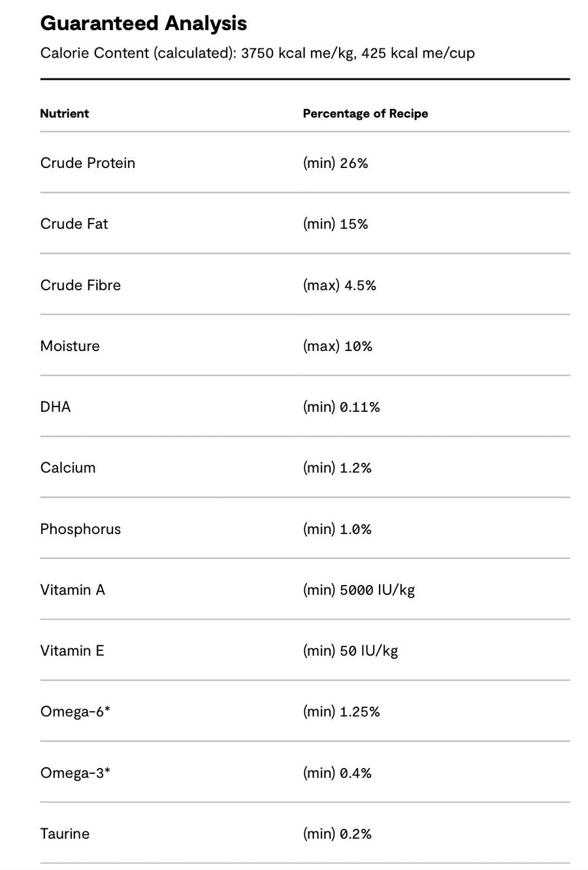Viewport: 588px width, 870px height.
Task: Select the Crude Fat row label
Action: coord(74,224)
